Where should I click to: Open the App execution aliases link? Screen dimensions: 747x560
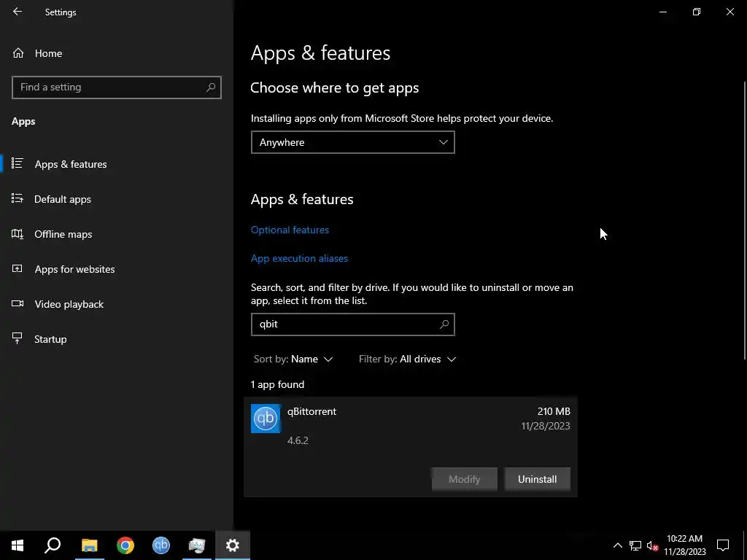pos(299,259)
